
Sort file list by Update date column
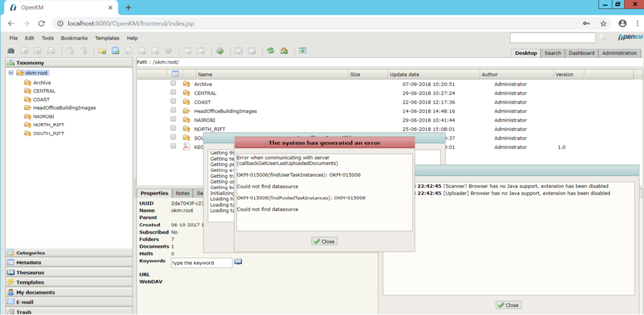pos(405,74)
